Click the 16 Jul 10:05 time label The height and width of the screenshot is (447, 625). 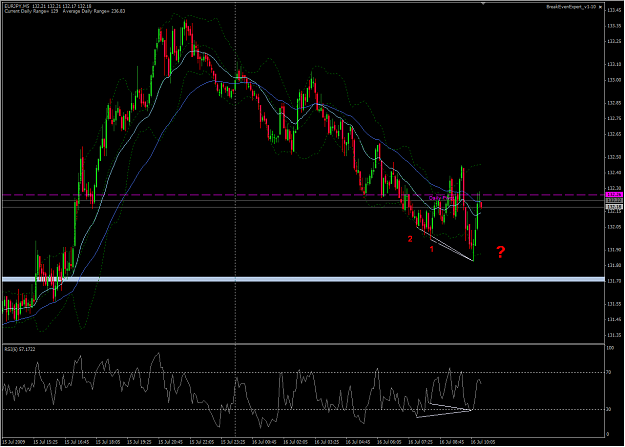coord(483,442)
